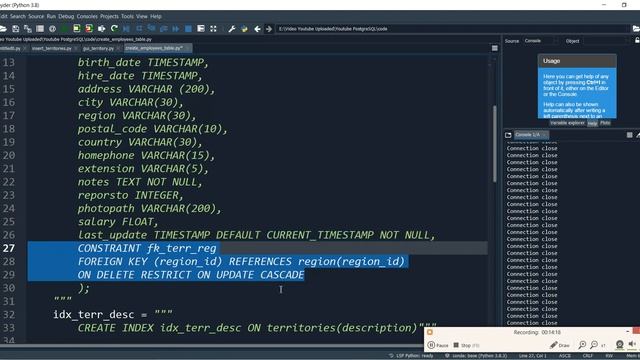The image size is (640, 360).
Task: Stop the screen recording
Action: pos(466,345)
